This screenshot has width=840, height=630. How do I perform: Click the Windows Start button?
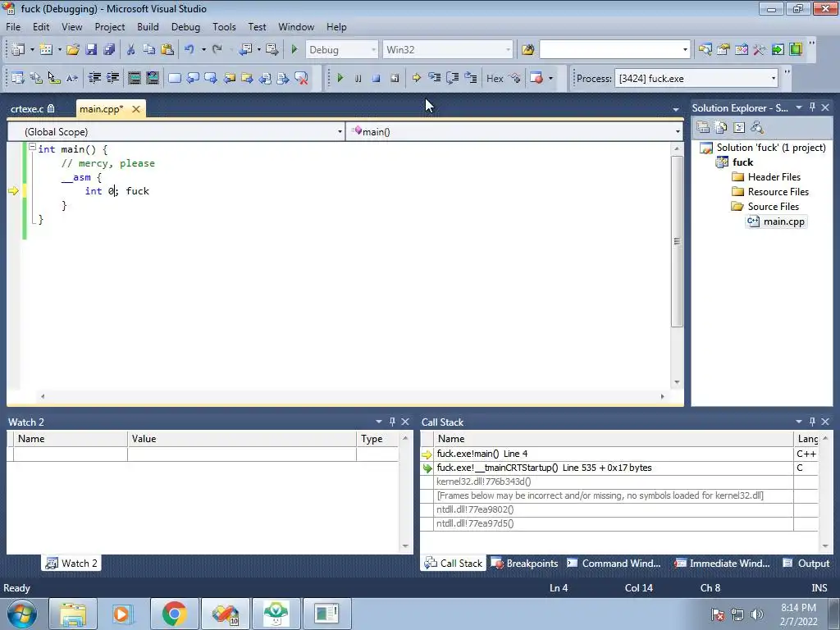pos(21,614)
